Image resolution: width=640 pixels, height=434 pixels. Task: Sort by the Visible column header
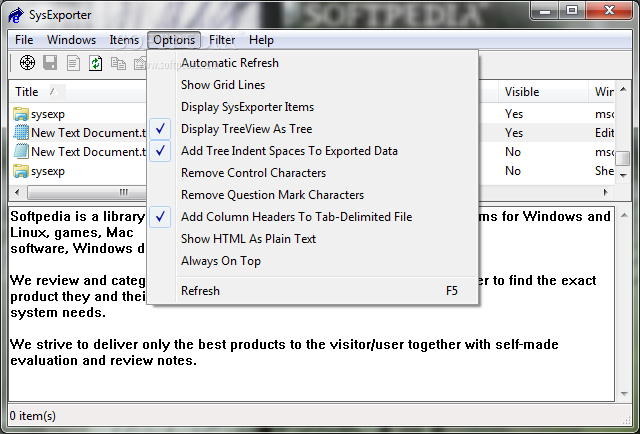(543, 92)
